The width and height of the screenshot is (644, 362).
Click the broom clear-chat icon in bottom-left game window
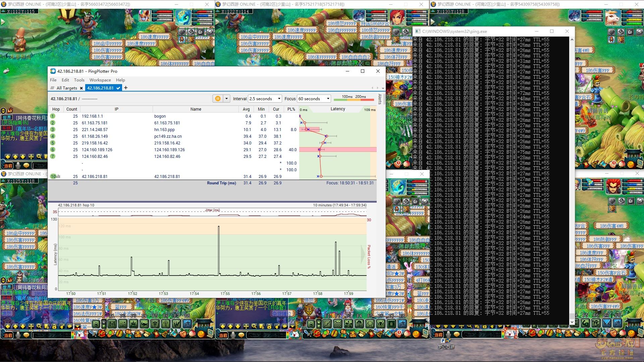click(62, 326)
